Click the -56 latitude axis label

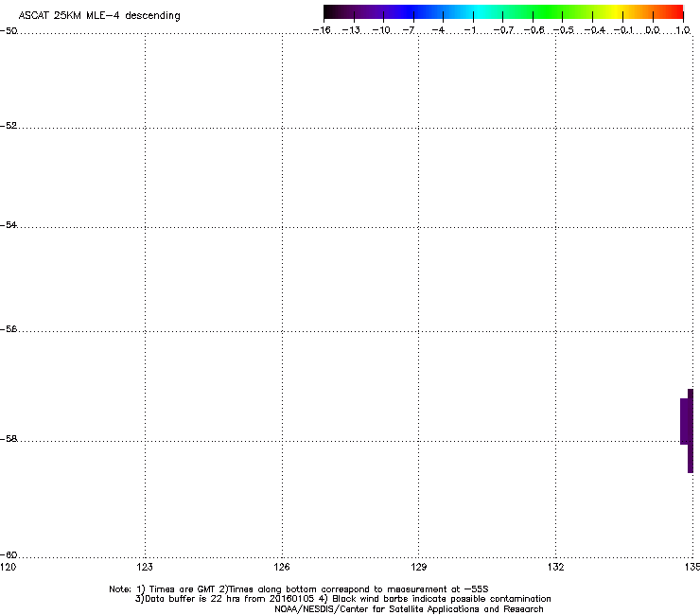(9, 329)
